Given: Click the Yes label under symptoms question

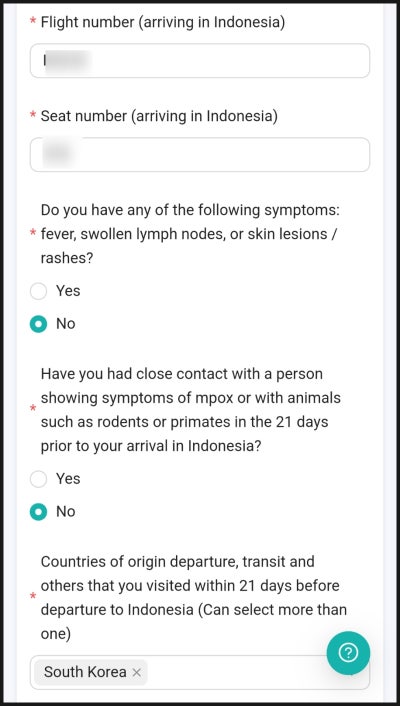Looking at the screenshot, I should click(68, 291).
